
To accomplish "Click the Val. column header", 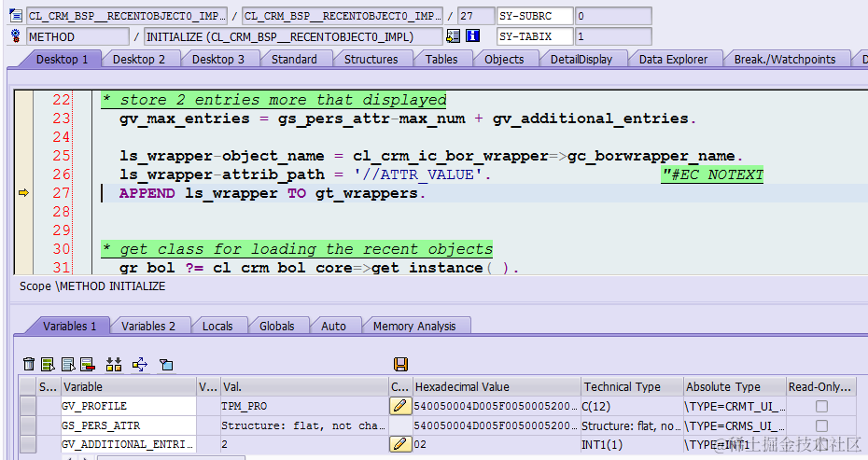I will pyautogui.click(x=304, y=387).
